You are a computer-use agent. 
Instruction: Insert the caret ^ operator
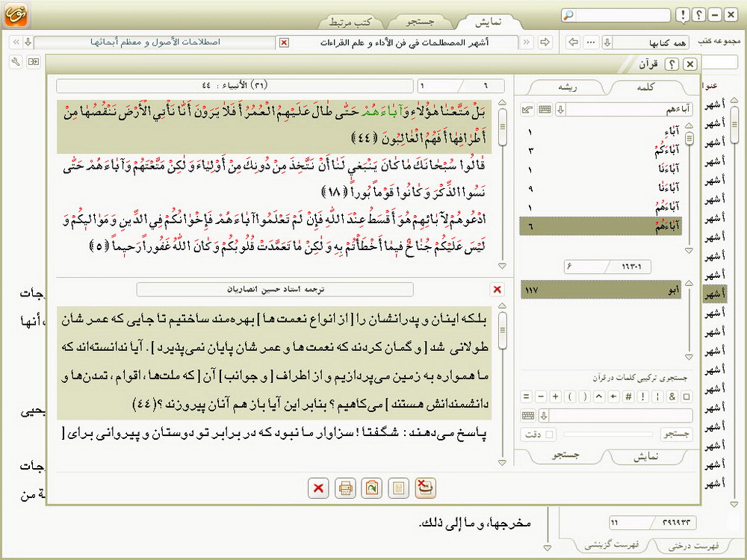pyautogui.click(x=599, y=396)
